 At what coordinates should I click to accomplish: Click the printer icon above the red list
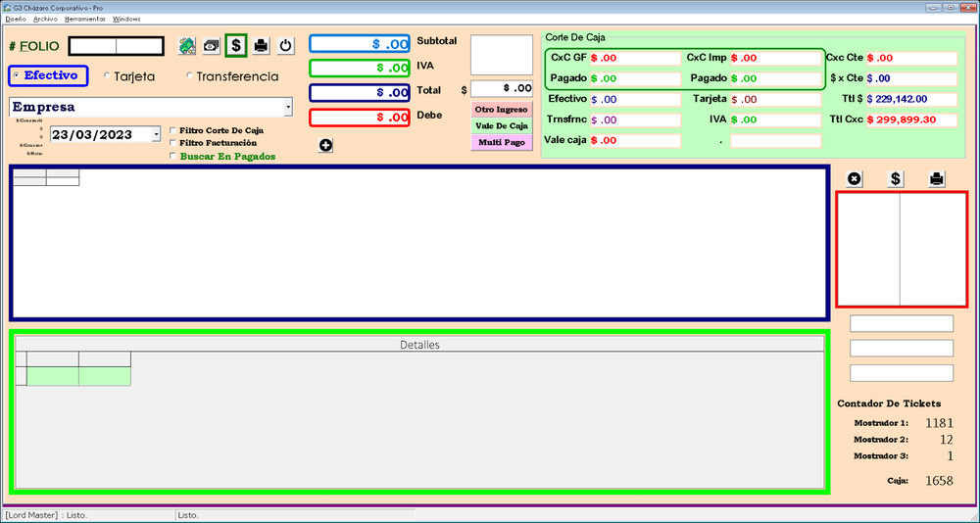point(936,179)
